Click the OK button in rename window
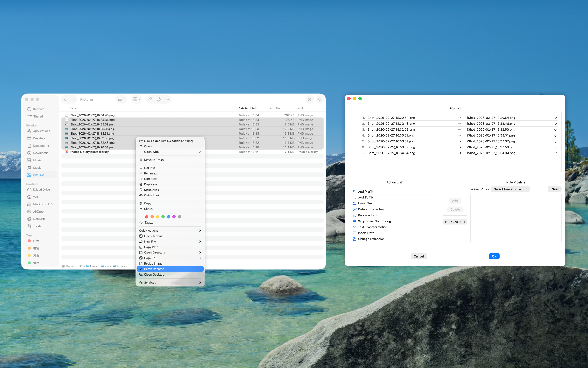Image resolution: width=588 pixels, height=368 pixels. coord(494,256)
